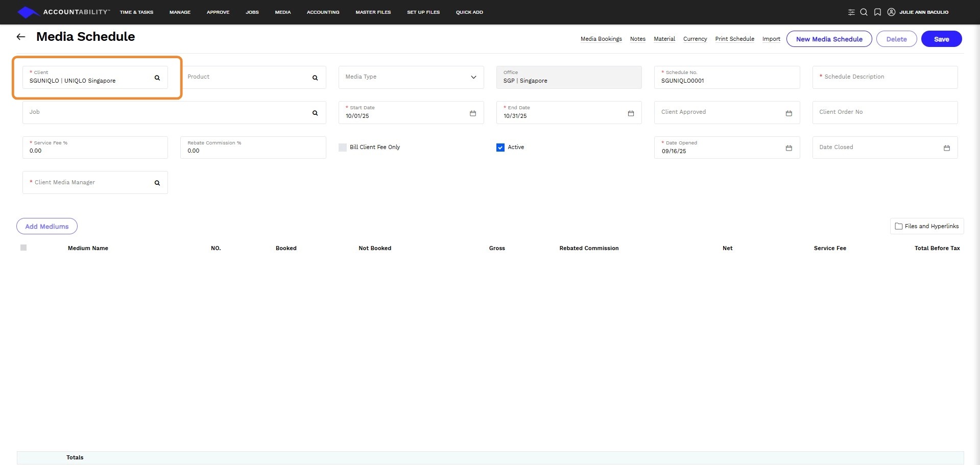
Task: Click the Rebate Commission % field
Action: coord(253,148)
